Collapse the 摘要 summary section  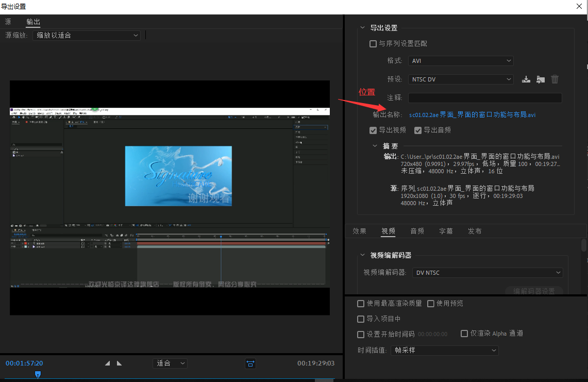coord(374,146)
